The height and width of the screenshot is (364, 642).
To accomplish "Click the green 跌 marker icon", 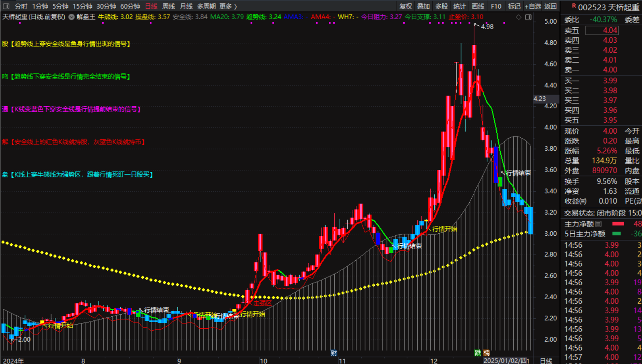I will point(478,353).
